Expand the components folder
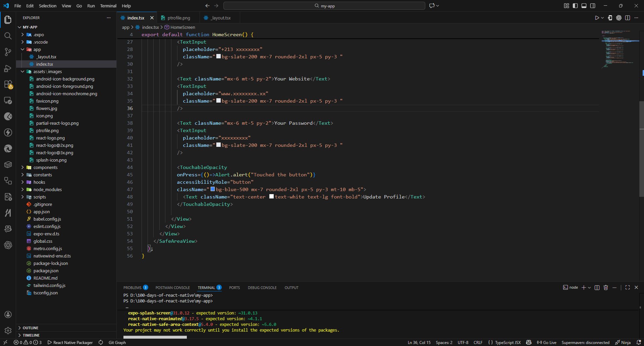644x346 pixels. (x=45, y=167)
